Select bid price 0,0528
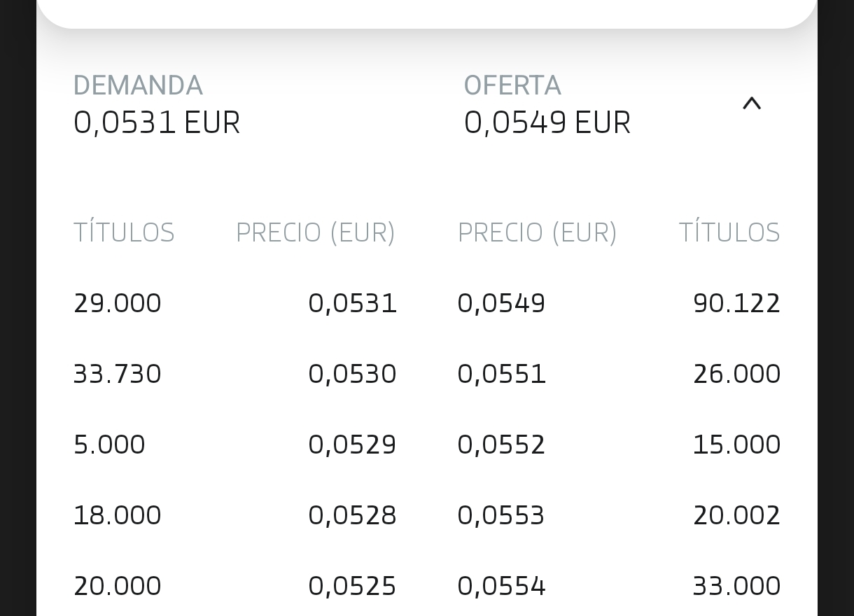The image size is (854, 616). [x=353, y=515]
